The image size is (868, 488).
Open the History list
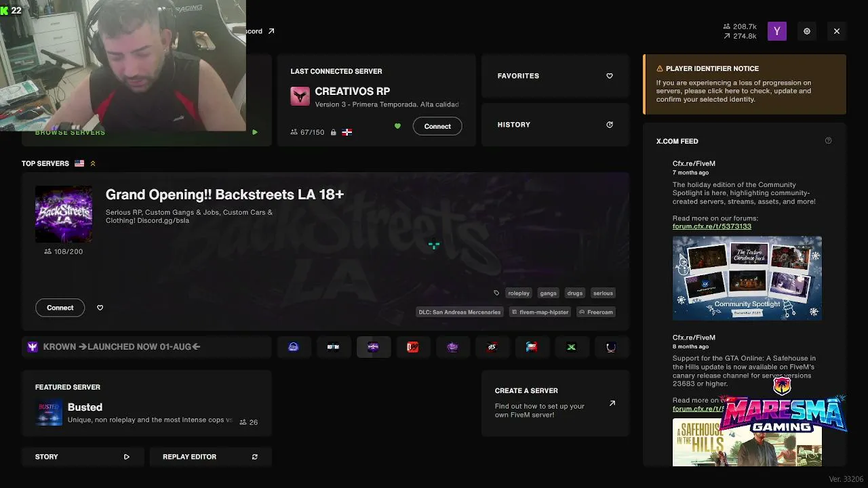(x=555, y=125)
